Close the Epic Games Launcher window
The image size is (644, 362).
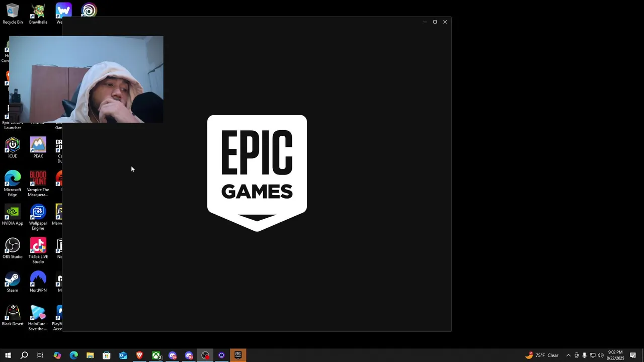(x=445, y=22)
